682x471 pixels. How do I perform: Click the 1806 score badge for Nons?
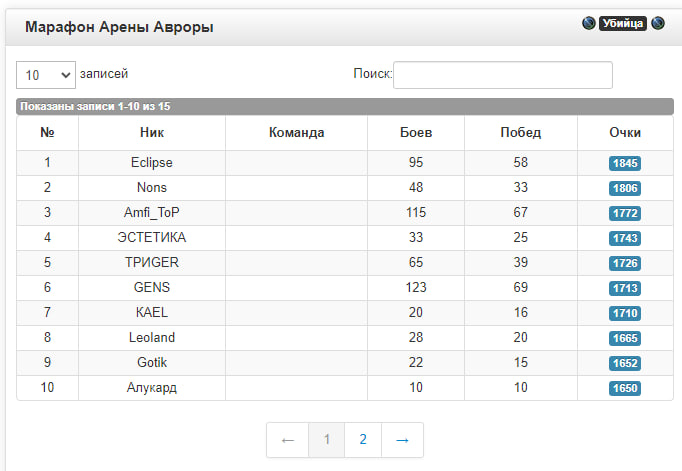tap(625, 188)
